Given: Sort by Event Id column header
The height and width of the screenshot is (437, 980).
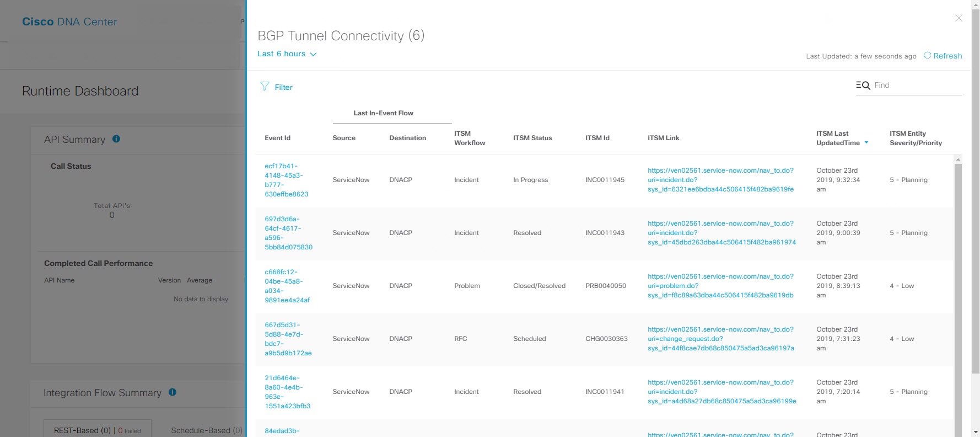Looking at the screenshot, I should click(277, 138).
